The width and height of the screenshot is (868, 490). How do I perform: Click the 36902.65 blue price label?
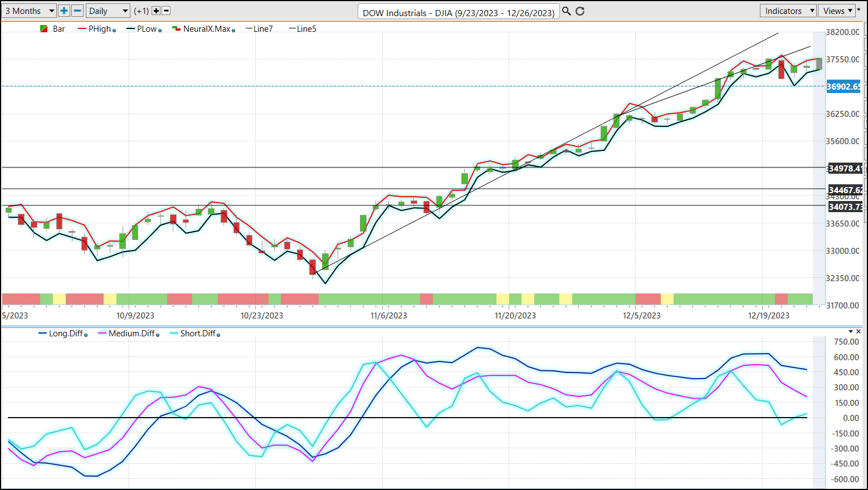coord(843,86)
